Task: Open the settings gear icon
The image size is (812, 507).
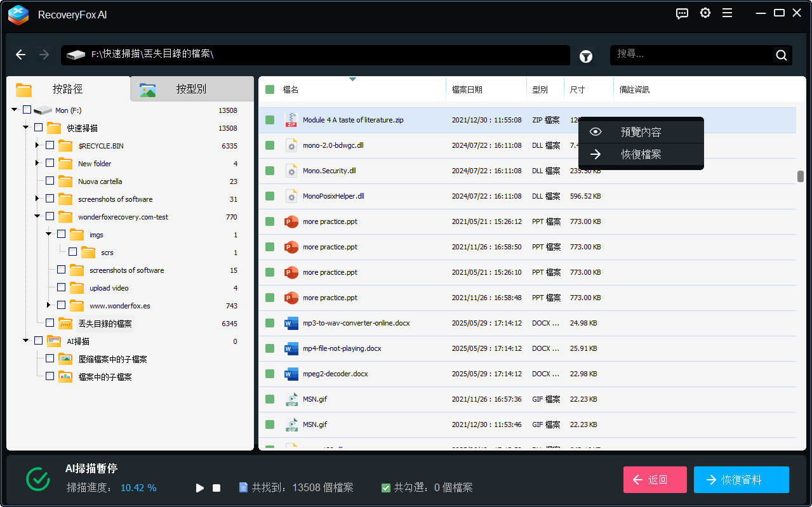Action: tap(705, 13)
